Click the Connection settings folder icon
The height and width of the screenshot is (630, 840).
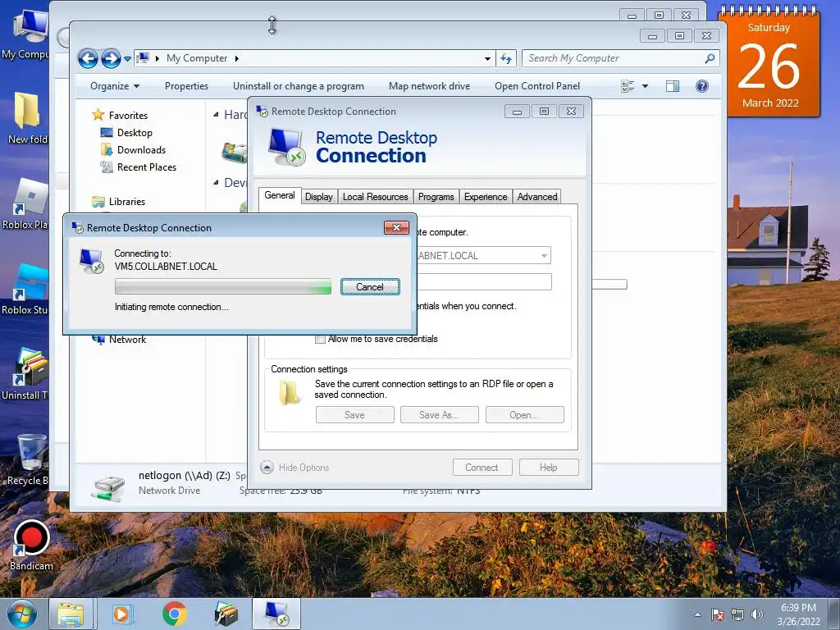click(x=290, y=393)
